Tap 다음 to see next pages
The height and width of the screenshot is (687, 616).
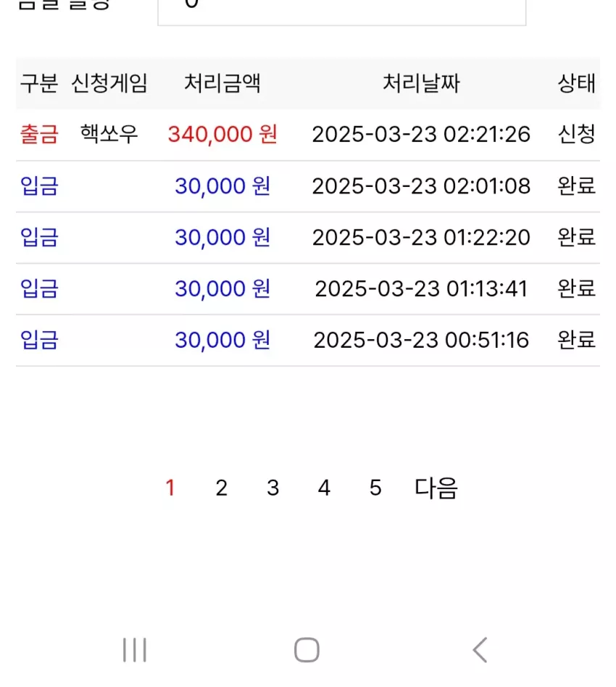tap(436, 488)
